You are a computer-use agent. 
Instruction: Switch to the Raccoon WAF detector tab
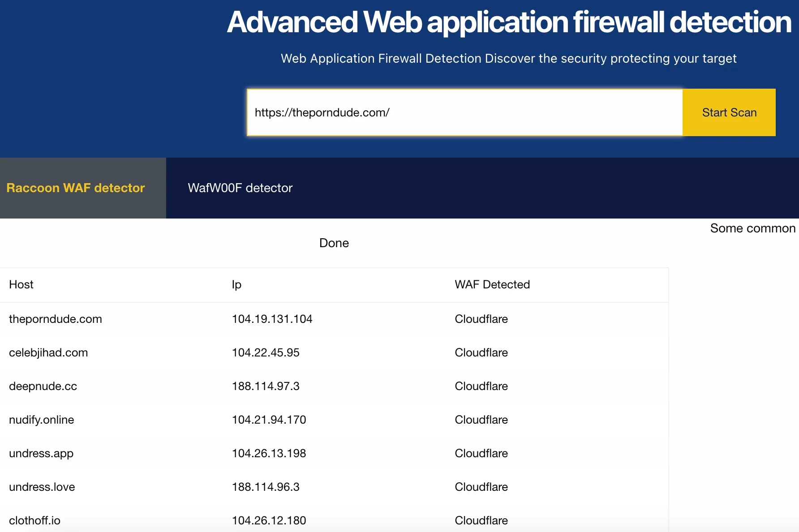point(83,188)
